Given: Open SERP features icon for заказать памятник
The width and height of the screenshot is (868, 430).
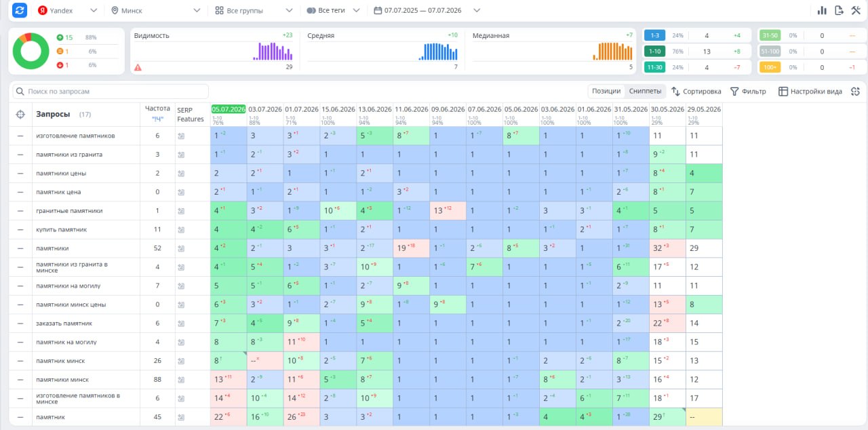Looking at the screenshot, I should coord(181,324).
